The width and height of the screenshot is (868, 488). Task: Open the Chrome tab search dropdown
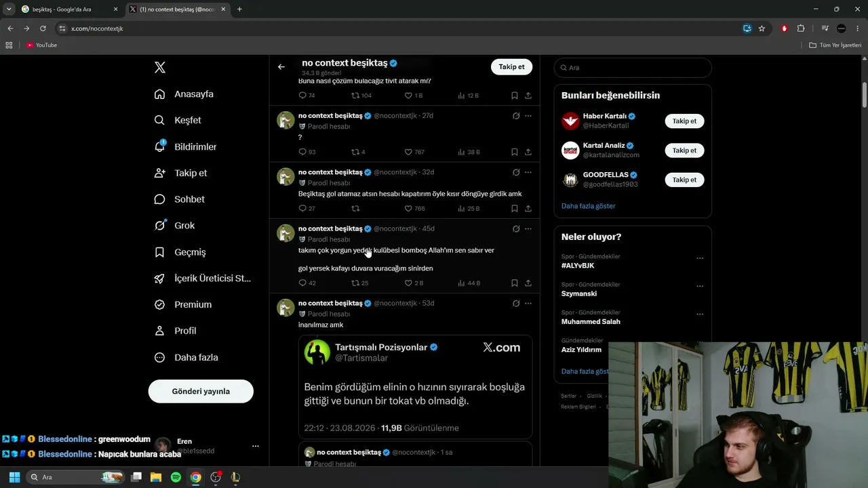[x=9, y=9]
